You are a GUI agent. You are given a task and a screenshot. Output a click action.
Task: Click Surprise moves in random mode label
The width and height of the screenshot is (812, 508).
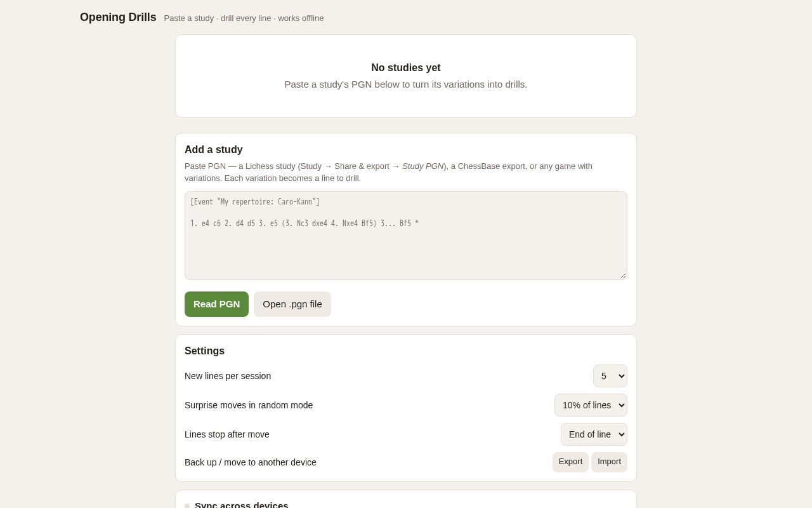[249, 405]
